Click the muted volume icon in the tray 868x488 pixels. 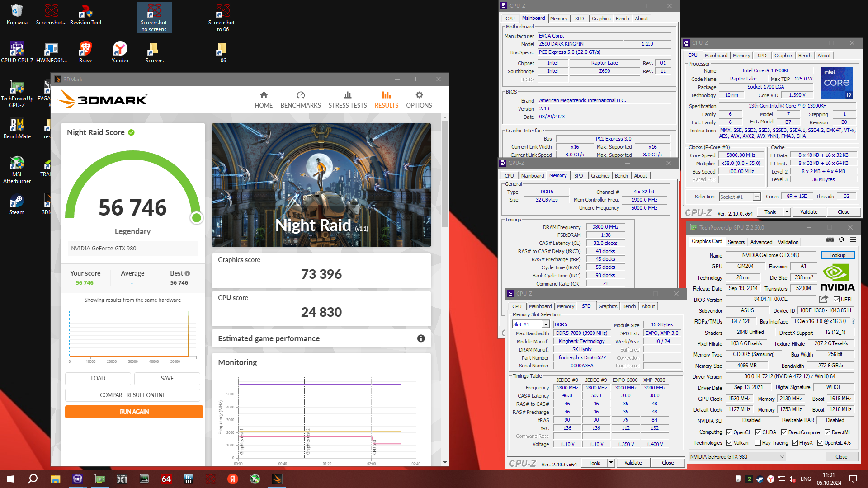pyautogui.click(x=792, y=479)
